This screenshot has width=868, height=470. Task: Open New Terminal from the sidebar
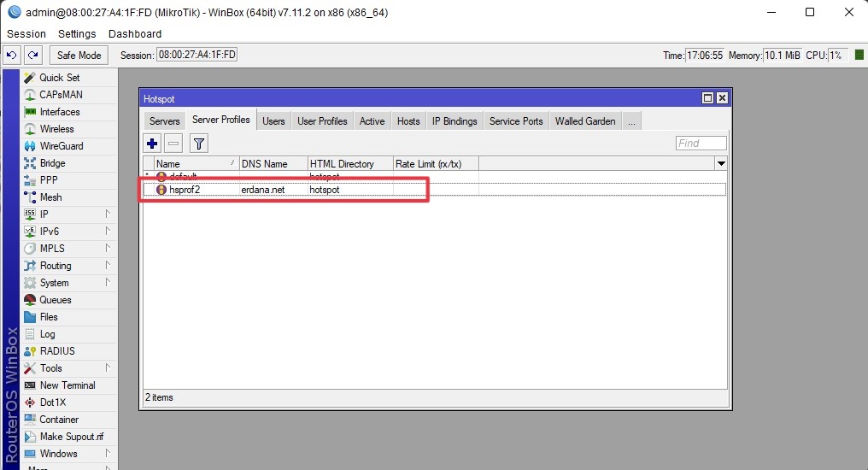coord(67,385)
